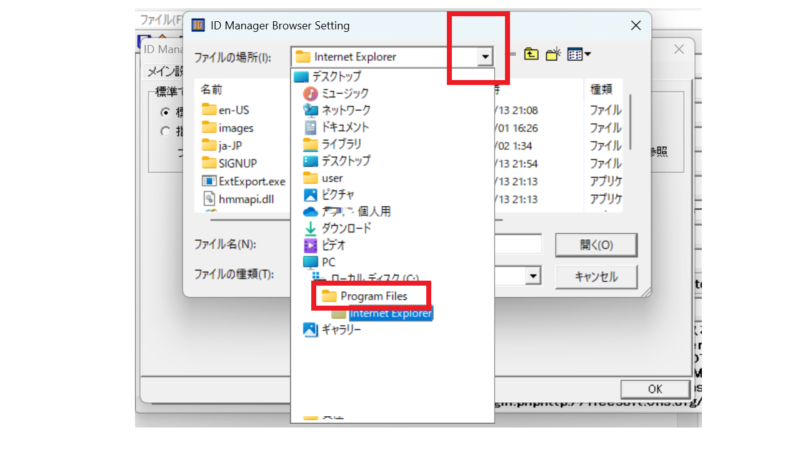Image resolution: width=800 pixels, height=450 pixels.
Task: Select PC in the location list
Action: pyautogui.click(x=319, y=262)
